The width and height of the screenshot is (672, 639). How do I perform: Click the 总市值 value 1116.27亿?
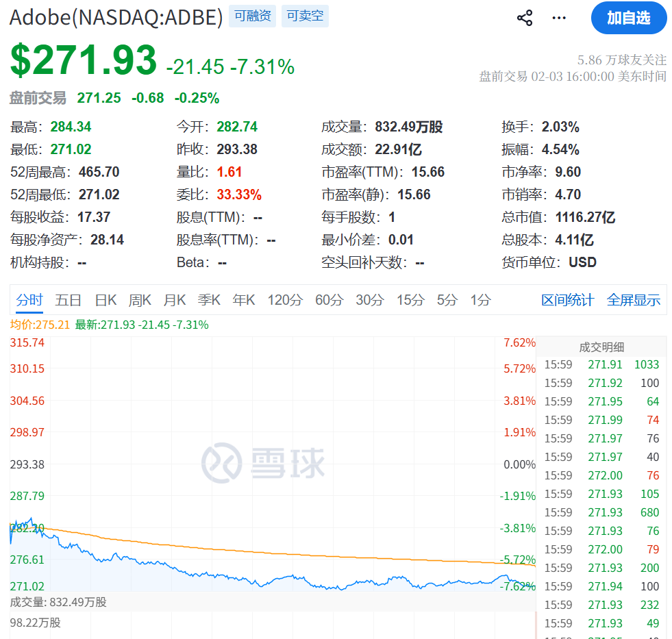point(586,217)
